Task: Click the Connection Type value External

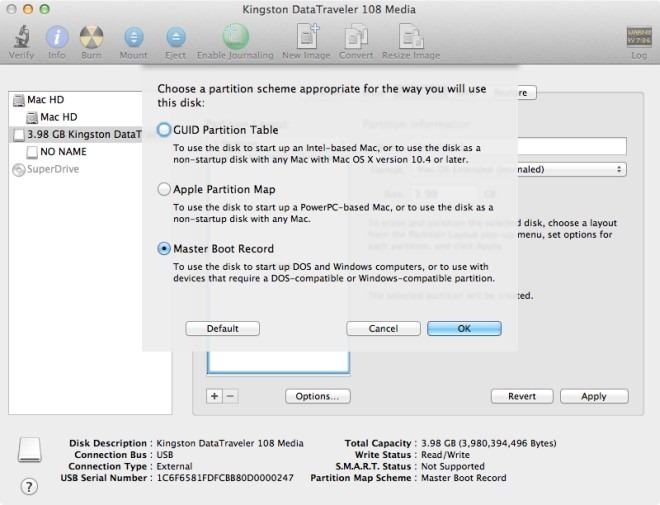Action: click(174, 466)
